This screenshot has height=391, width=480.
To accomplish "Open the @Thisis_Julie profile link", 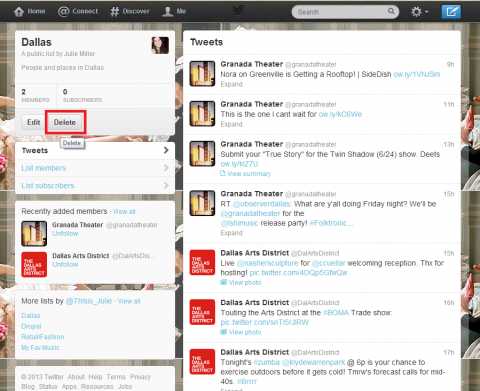I will tap(89, 301).
